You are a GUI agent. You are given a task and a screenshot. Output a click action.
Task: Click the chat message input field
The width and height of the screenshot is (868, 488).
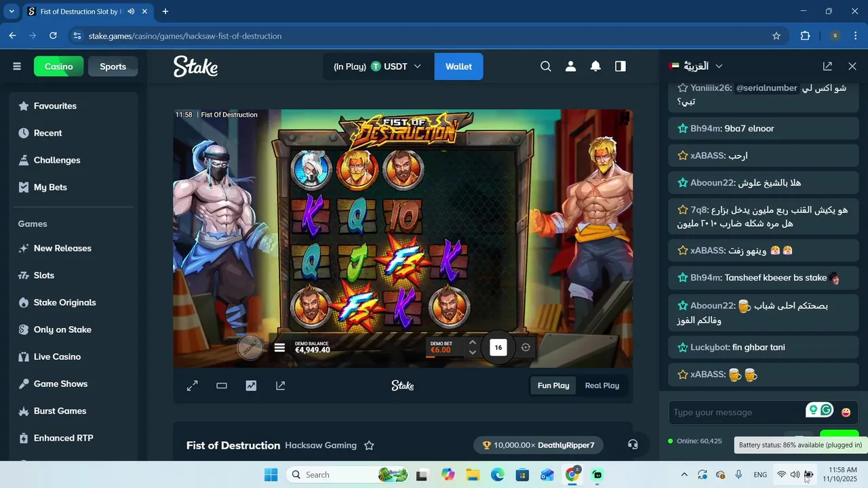pyautogui.click(x=736, y=412)
